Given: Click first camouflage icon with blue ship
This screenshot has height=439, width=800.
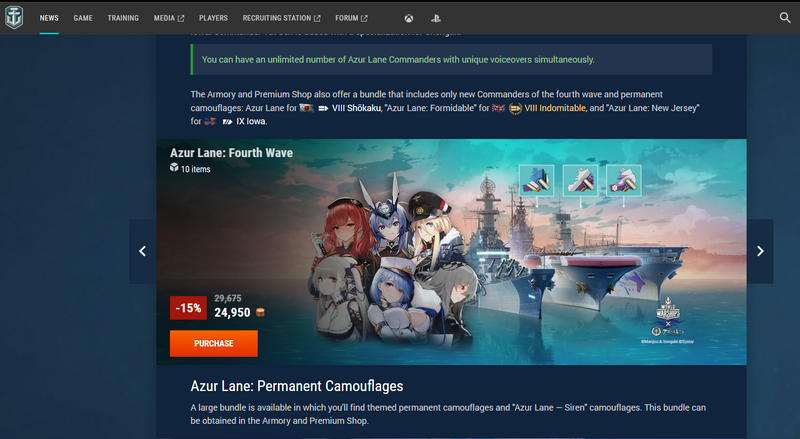Looking at the screenshot, I should coord(536,180).
